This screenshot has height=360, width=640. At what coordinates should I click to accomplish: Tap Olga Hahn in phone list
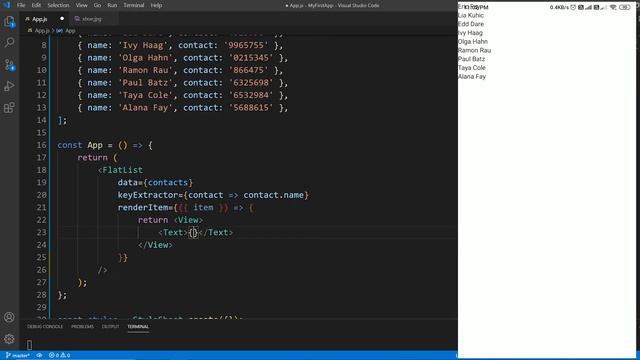tap(473, 42)
